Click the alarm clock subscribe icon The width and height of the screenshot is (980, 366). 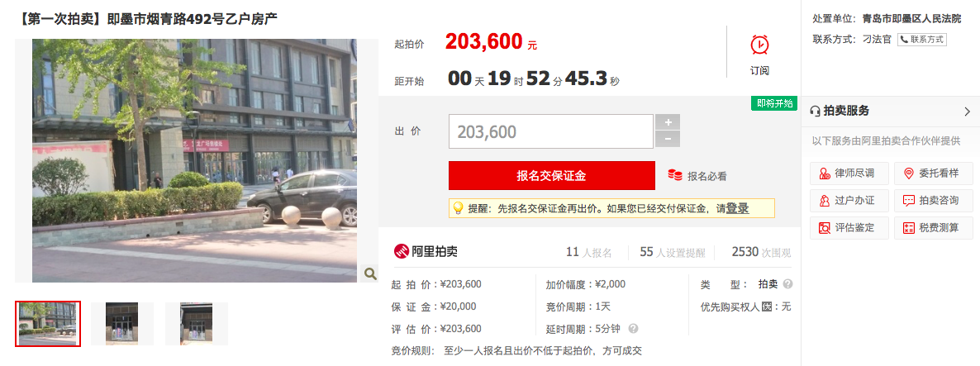tap(759, 45)
